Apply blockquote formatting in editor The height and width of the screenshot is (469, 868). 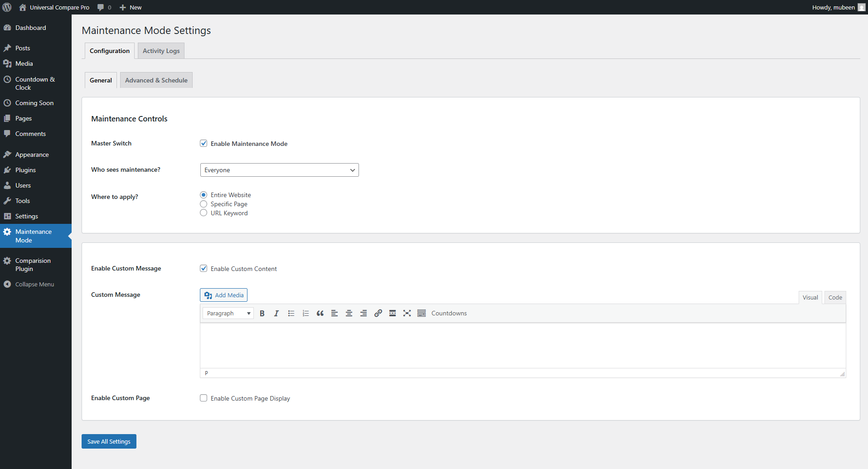tap(320, 314)
